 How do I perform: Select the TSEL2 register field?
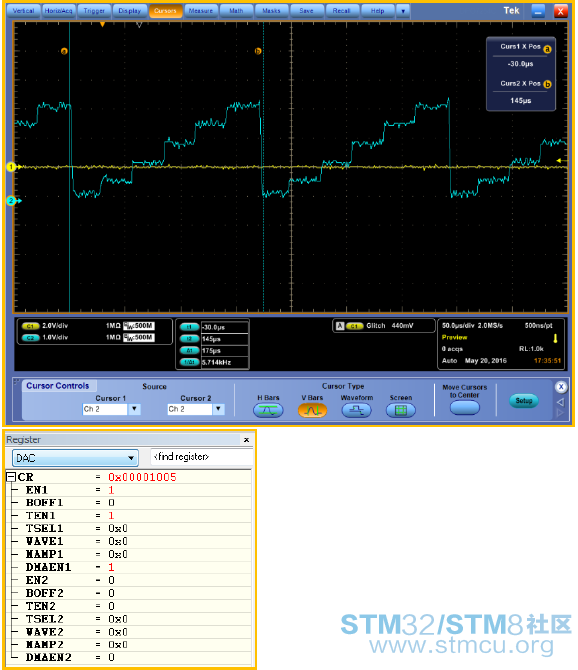129,619
